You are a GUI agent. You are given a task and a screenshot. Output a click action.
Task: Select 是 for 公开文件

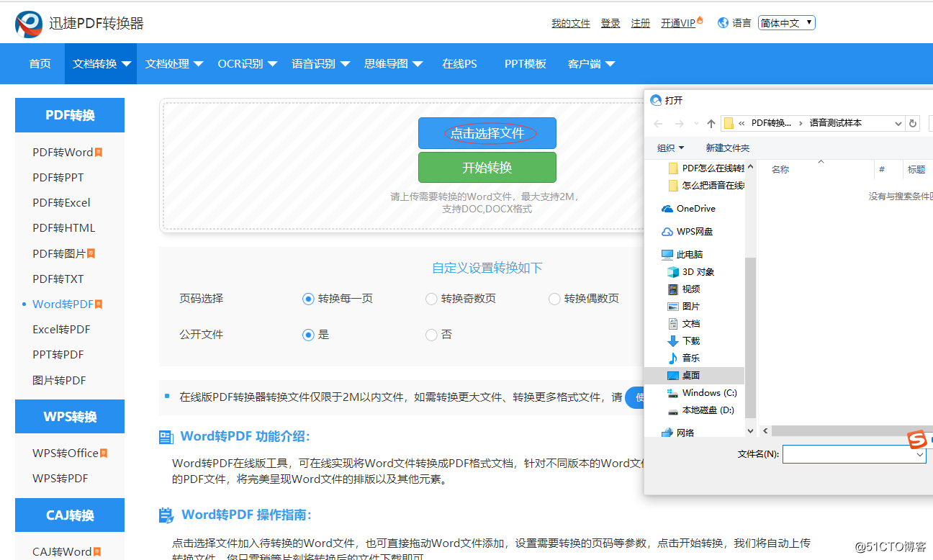(x=308, y=335)
